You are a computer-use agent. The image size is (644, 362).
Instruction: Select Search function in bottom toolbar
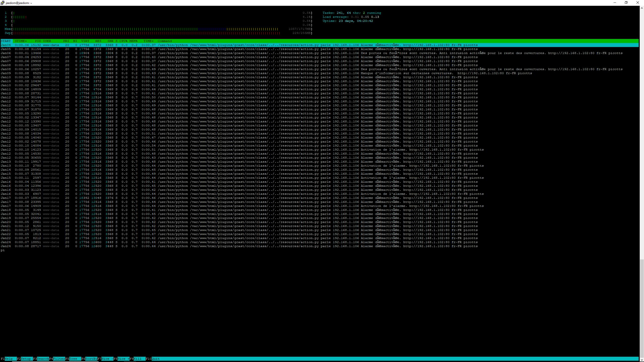[x=43, y=358]
